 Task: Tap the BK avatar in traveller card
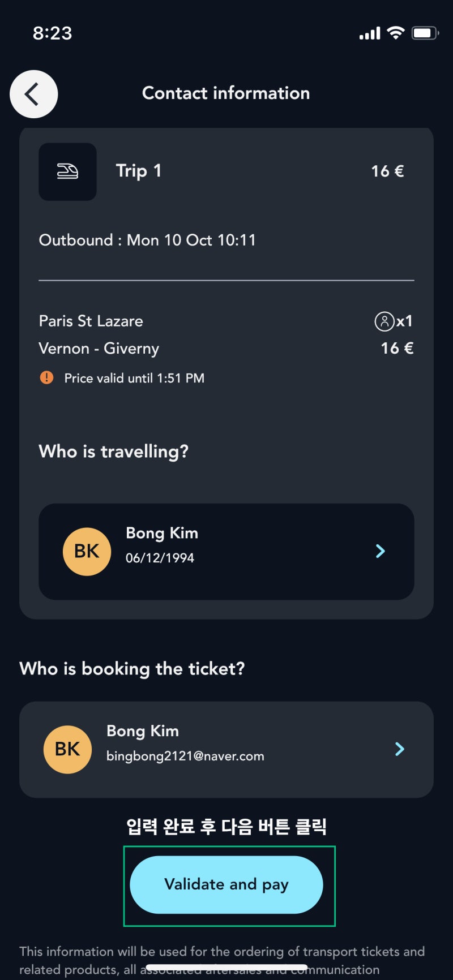[87, 551]
